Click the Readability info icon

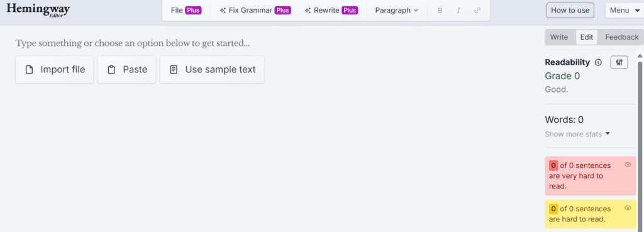coord(599,62)
